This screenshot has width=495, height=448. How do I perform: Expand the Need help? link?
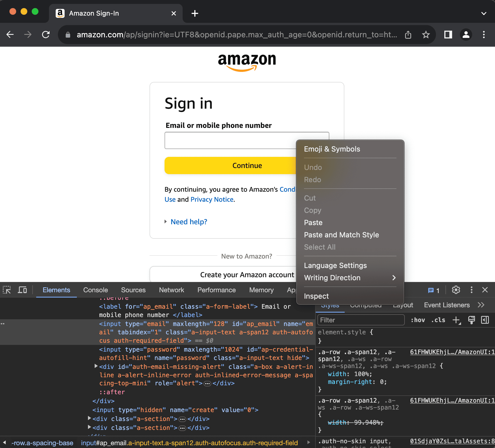189,222
